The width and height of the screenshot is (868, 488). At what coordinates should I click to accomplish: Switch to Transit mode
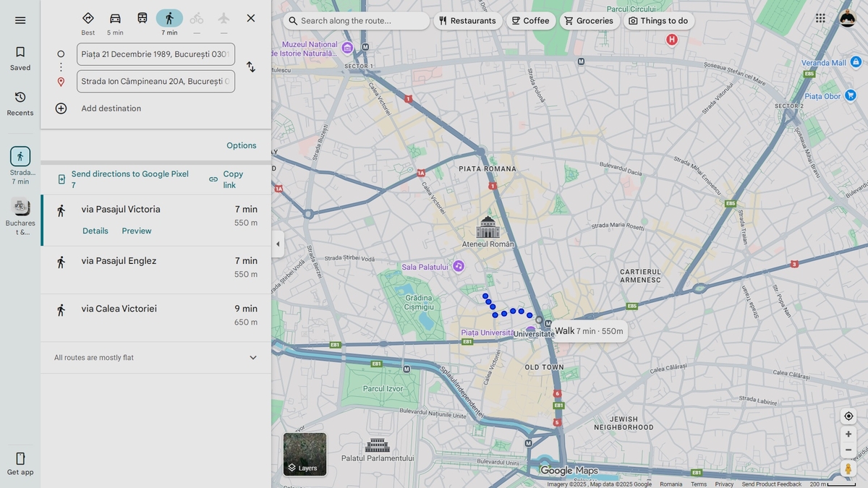[x=142, y=19]
